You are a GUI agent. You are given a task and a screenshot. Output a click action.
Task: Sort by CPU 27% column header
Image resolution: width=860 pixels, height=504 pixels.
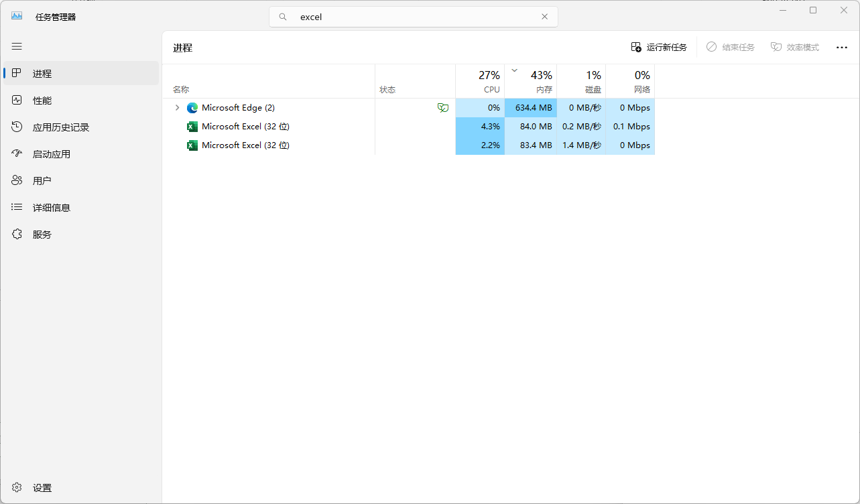tap(480, 81)
